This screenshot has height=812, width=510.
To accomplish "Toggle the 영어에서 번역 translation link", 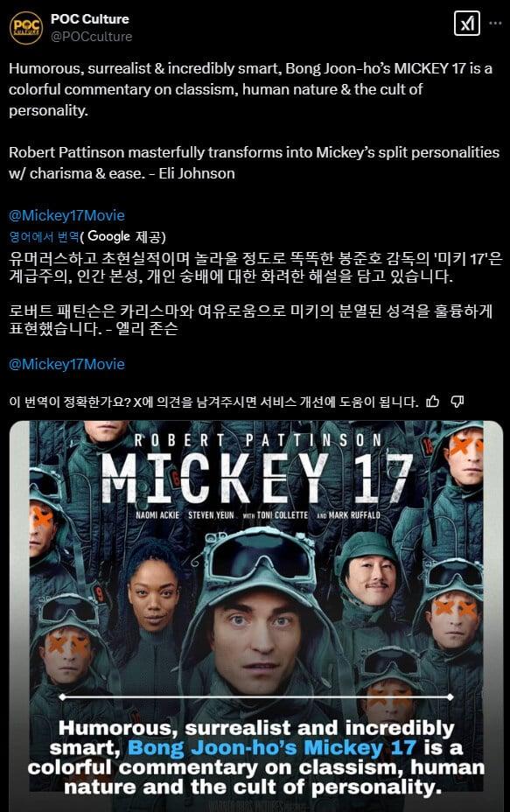I will [x=44, y=236].
